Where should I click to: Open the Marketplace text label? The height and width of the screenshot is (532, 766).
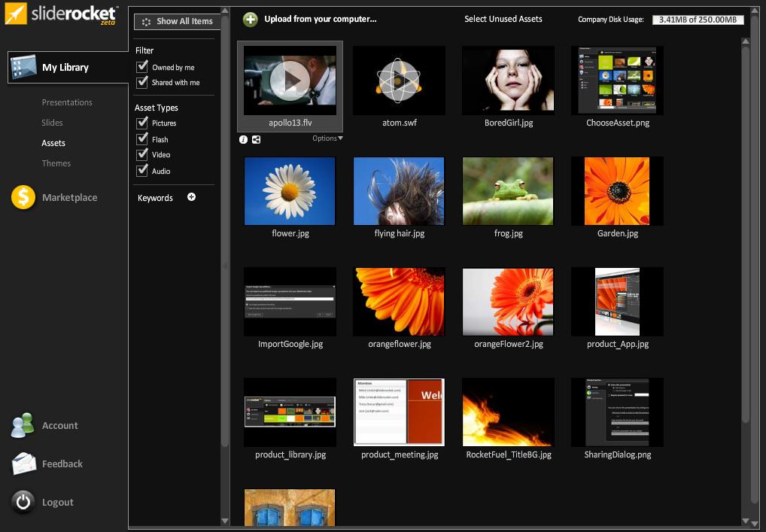(x=69, y=197)
